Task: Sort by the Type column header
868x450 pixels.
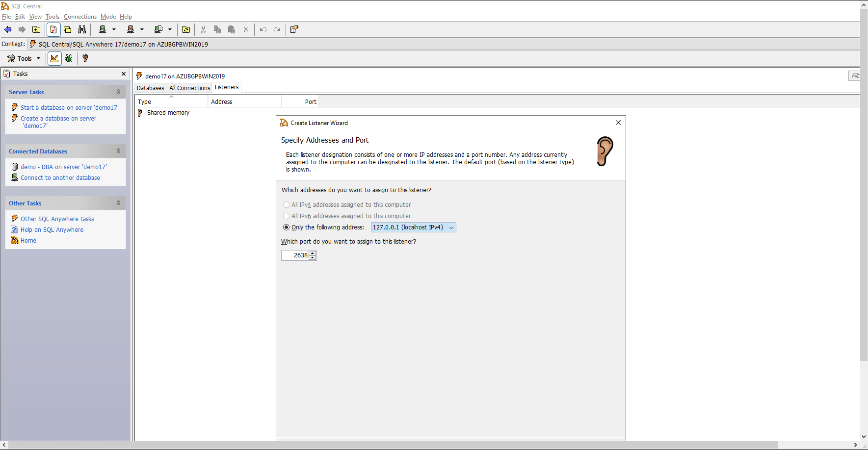Action: 171,101
